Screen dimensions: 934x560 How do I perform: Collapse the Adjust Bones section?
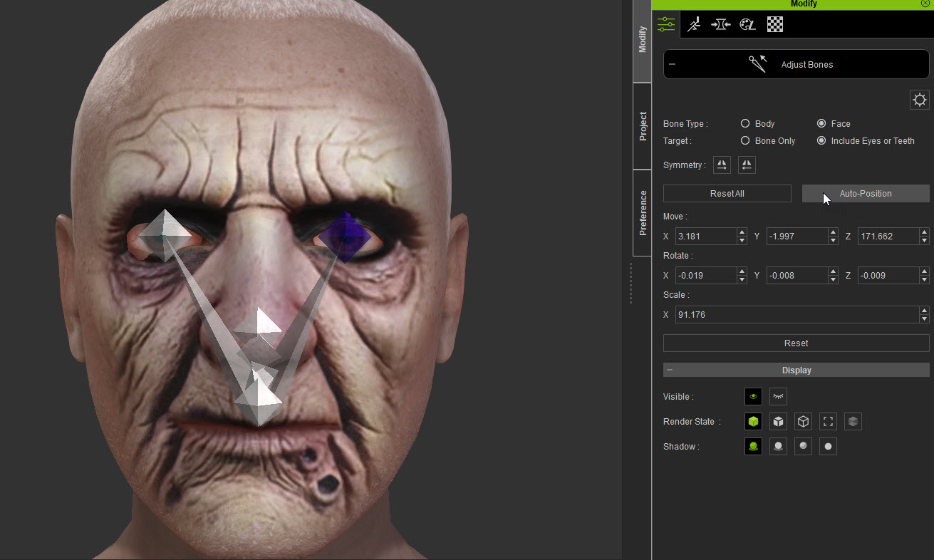point(672,64)
